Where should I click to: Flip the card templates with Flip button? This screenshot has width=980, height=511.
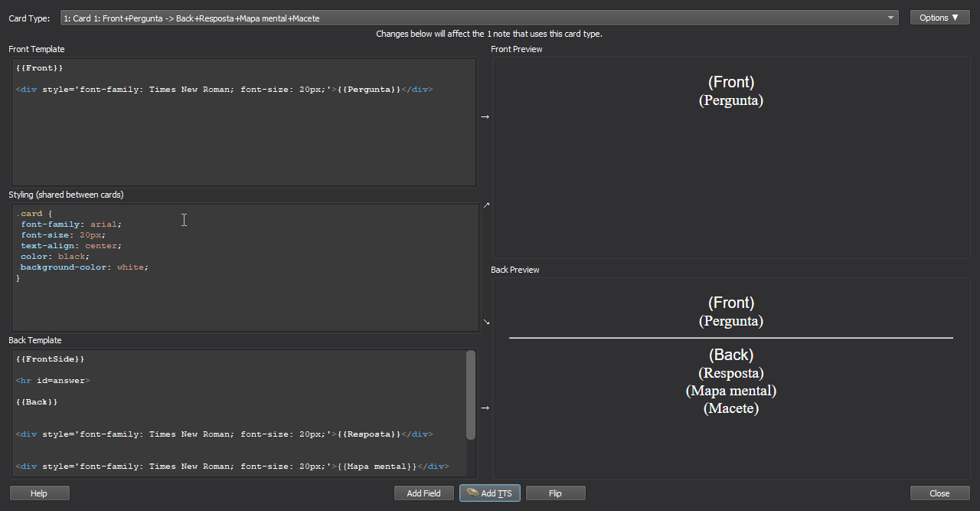(555, 493)
